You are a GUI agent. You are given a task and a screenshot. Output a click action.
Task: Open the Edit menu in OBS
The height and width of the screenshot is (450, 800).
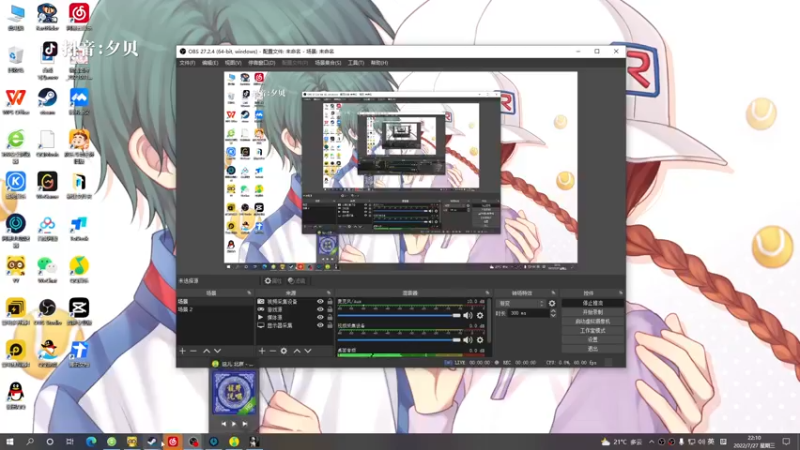[210, 63]
